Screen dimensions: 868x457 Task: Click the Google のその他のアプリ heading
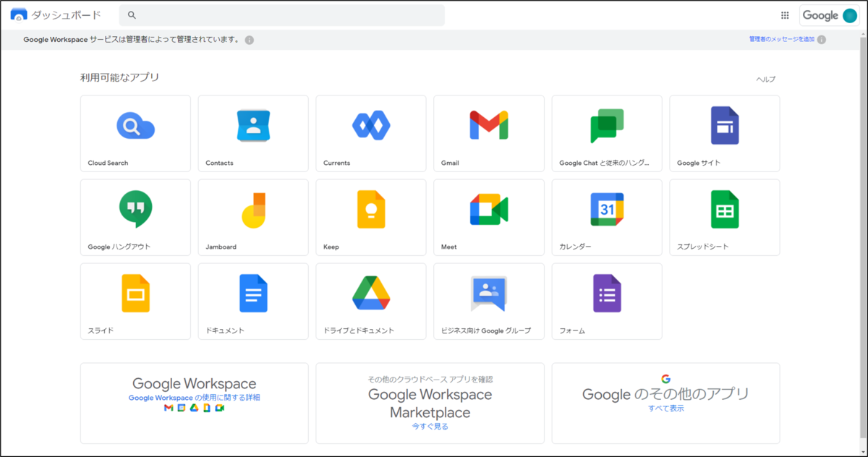(x=665, y=394)
